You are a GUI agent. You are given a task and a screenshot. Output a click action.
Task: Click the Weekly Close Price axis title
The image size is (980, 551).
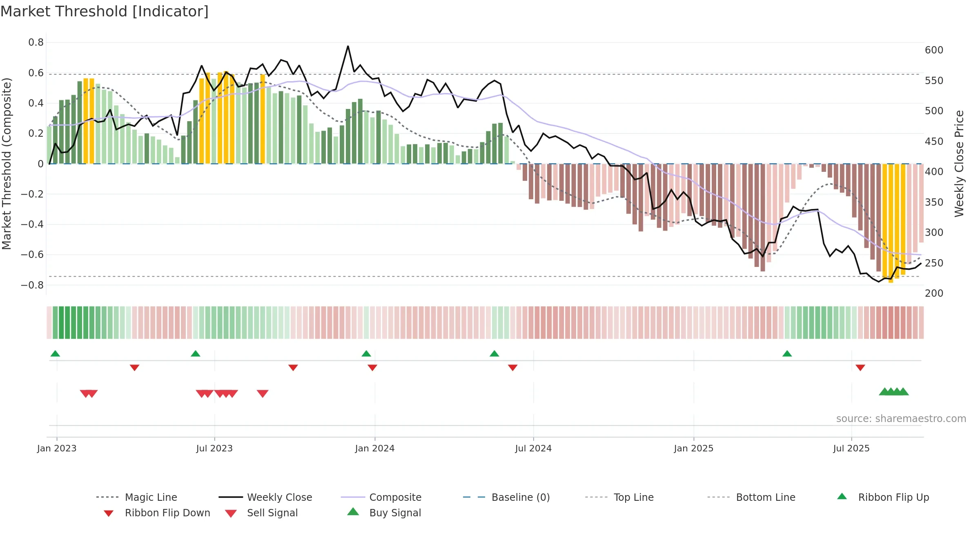959,164
